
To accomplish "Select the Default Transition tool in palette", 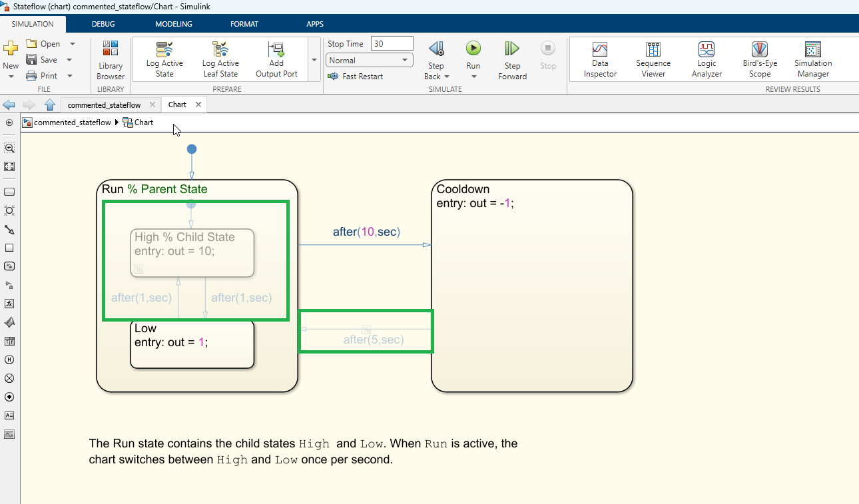I will pyautogui.click(x=9, y=229).
